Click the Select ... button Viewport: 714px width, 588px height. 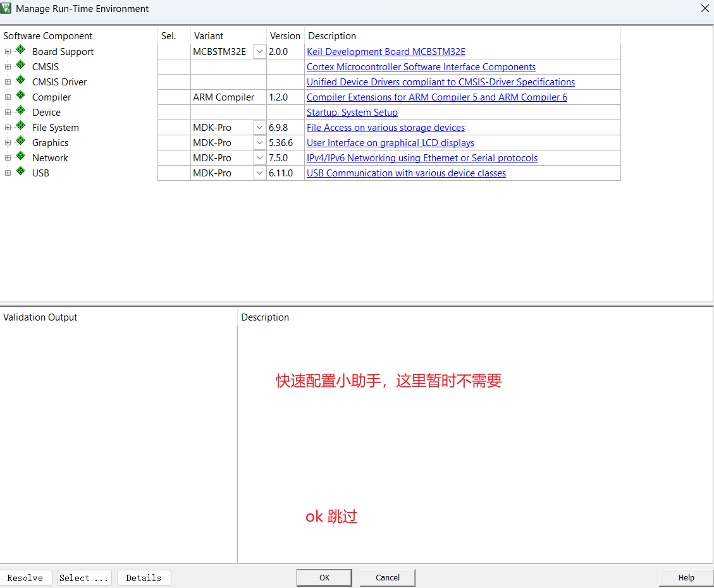point(84,578)
